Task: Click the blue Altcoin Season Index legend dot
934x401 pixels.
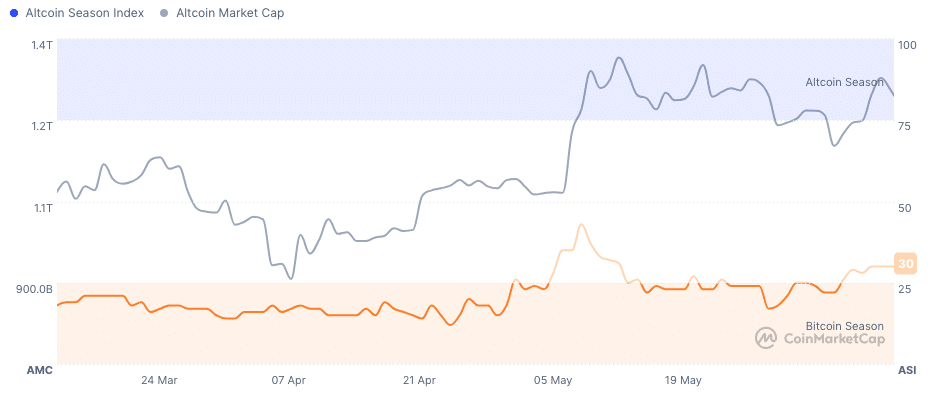Action: pos(13,13)
